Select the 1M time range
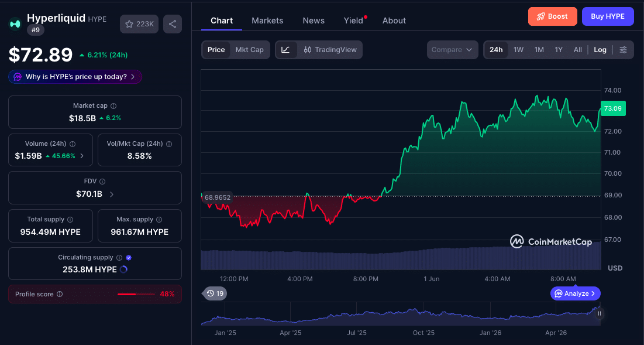The width and height of the screenshot is (644, 345). pos(539,50)
